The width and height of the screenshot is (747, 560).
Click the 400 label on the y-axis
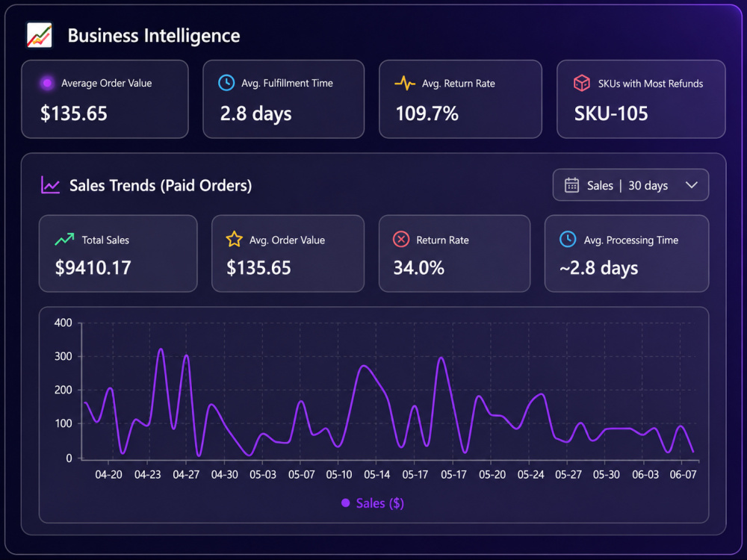point(63,323)
